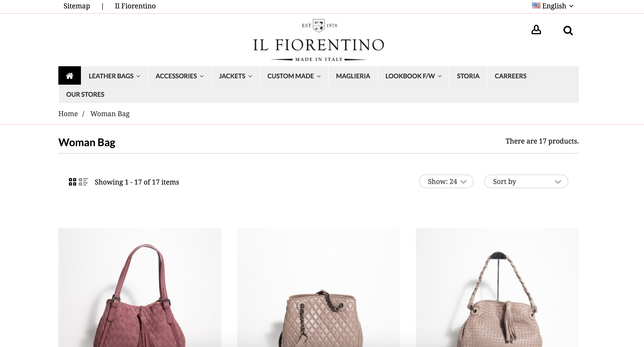Screen dimensions: 644x347
Task: Open the quilted beige bag thumbnail
Action: (x=318, y=288)
